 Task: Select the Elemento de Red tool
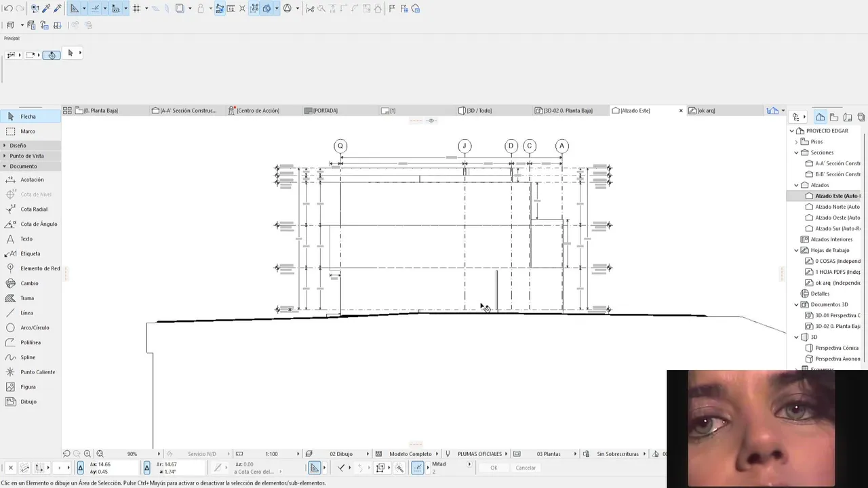[31, 268]
